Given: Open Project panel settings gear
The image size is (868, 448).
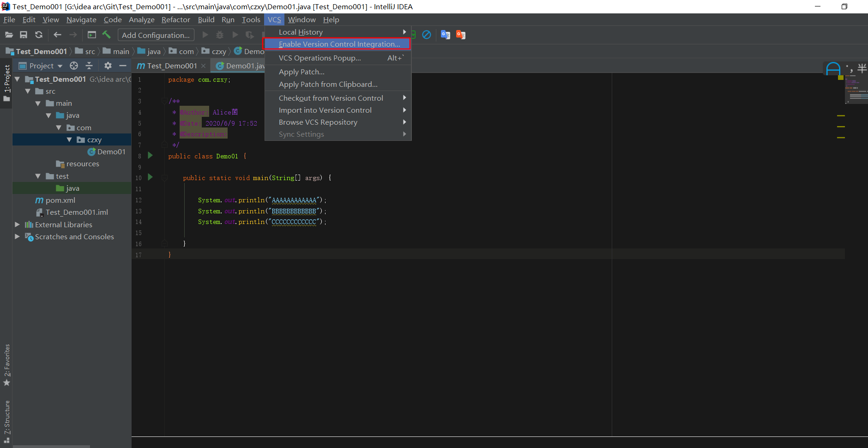Looking at the screenshot, I should (x=108, y=66).
